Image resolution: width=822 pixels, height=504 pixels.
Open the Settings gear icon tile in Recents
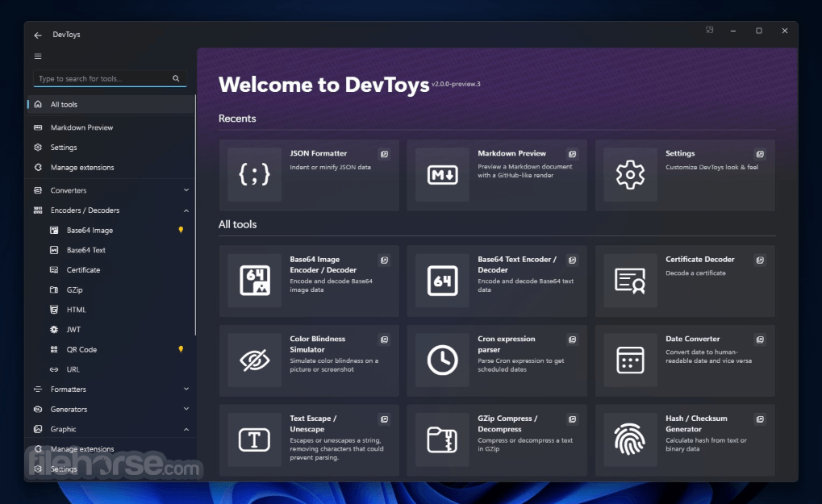630,174
